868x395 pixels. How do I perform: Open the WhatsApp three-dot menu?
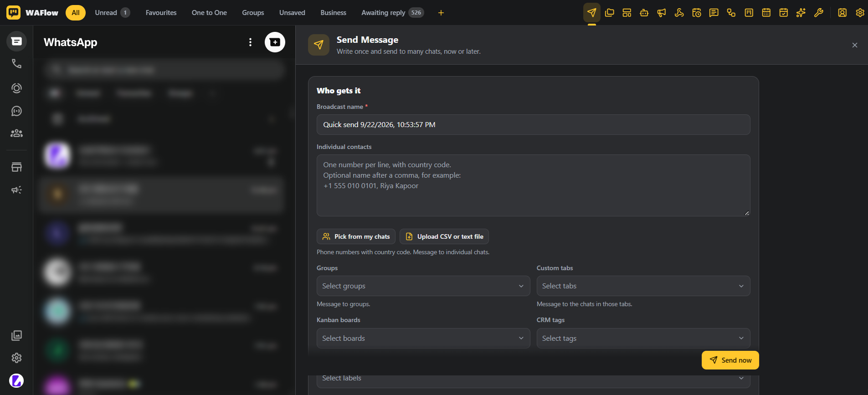pyautogui.click(x=250, y=42)
